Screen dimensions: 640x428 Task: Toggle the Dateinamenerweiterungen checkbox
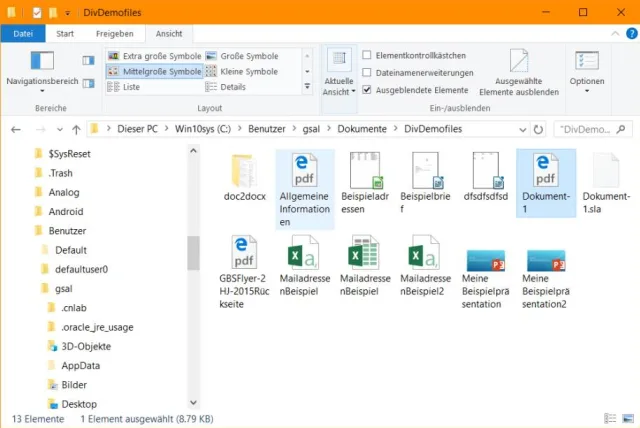367,73
